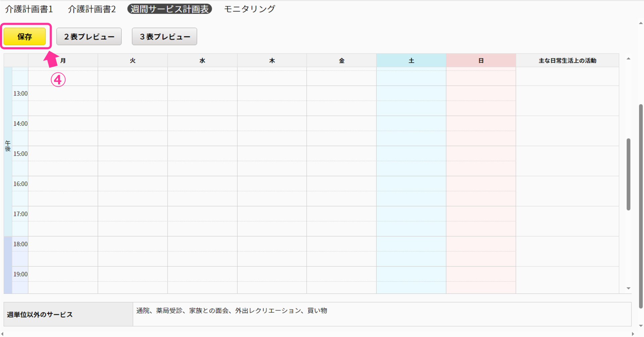The height and width of the screenshot is (337, 644).
Task: Click the schedule table scroll up arrow
Action: coord(628,59)
